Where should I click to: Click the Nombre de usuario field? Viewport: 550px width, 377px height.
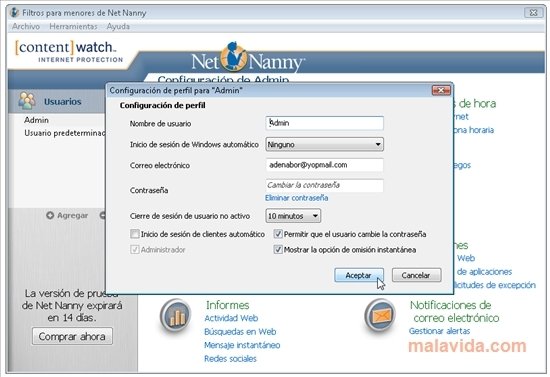[324, 123]
